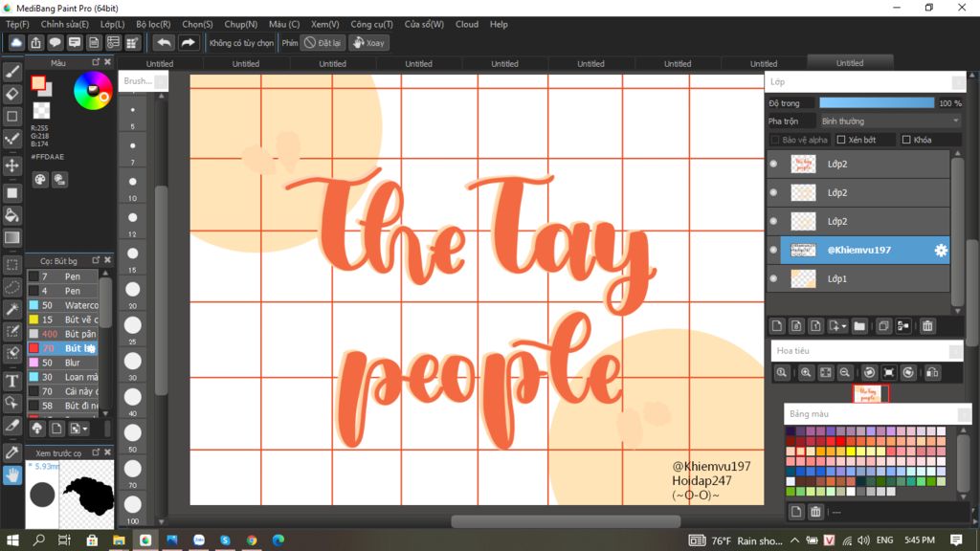Select the Lasso tool

pyautogui.click(x=11, y=287)
